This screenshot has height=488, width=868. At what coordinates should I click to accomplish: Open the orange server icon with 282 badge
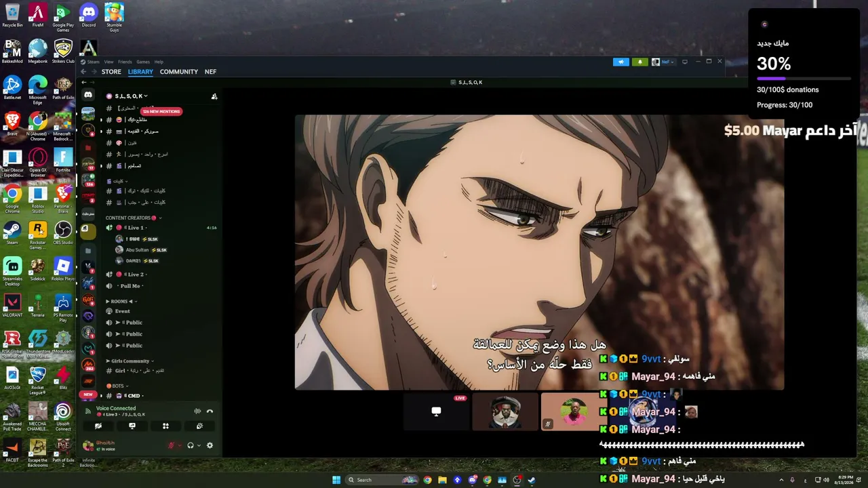88,365
